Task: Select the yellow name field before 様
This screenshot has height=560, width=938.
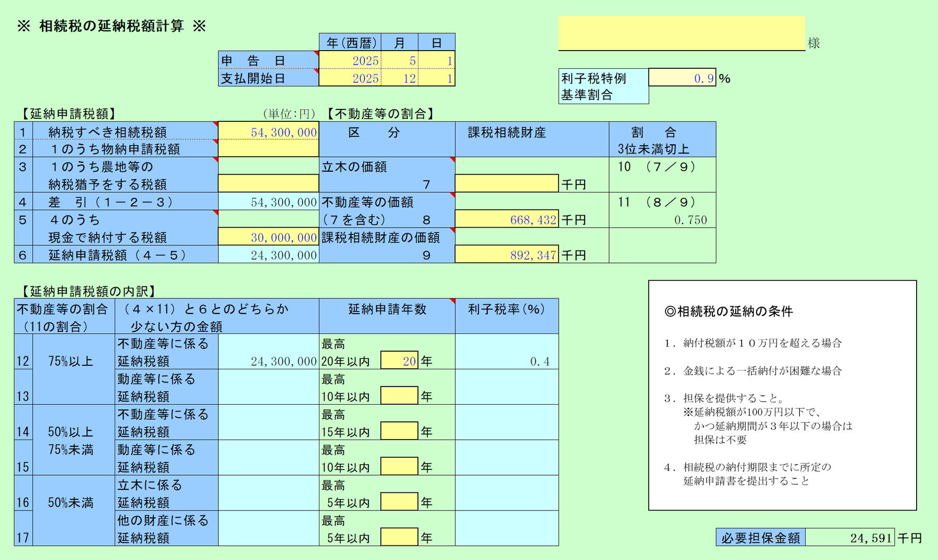Action: (682, 33)
